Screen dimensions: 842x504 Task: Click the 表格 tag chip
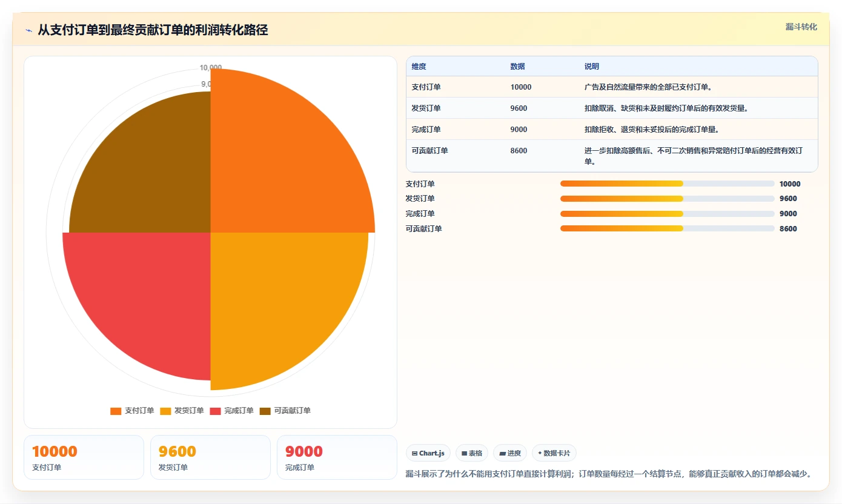tap(472, 453)
